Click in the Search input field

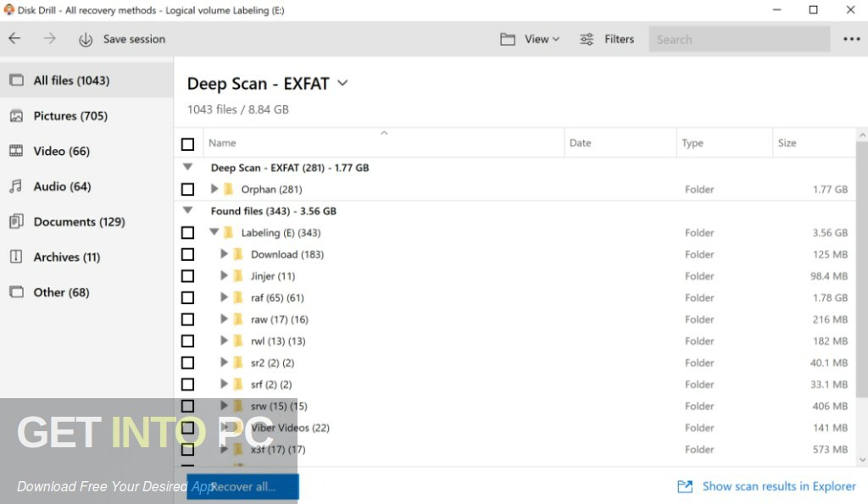coord(739,39)
